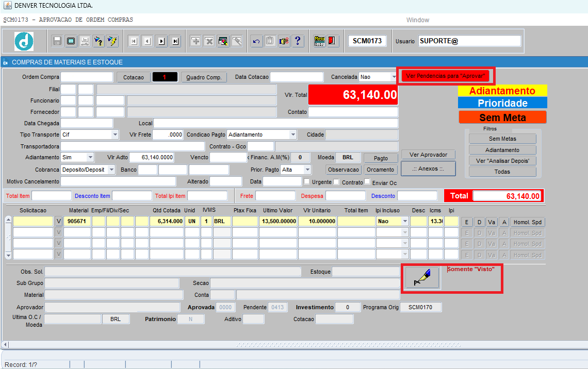Click the Orcamento button
The image size is (588, 369).
[380, 170]
